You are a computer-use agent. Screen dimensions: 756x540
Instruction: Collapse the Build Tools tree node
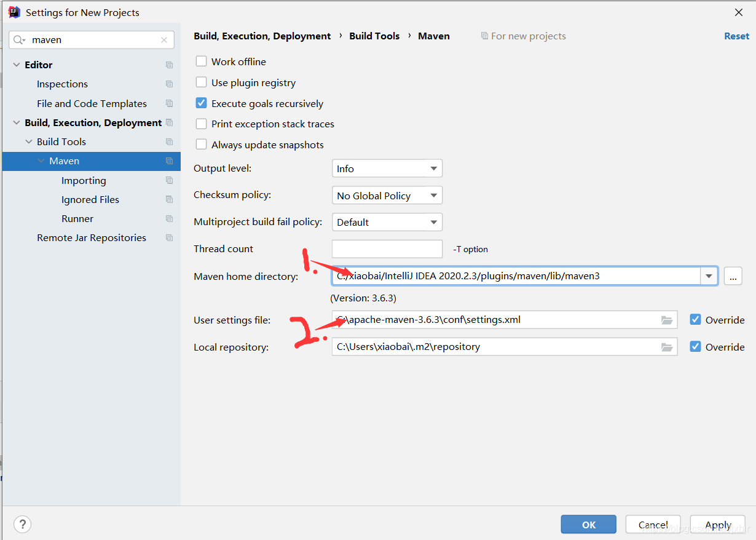pyautogui.click(x=29, y=142)
